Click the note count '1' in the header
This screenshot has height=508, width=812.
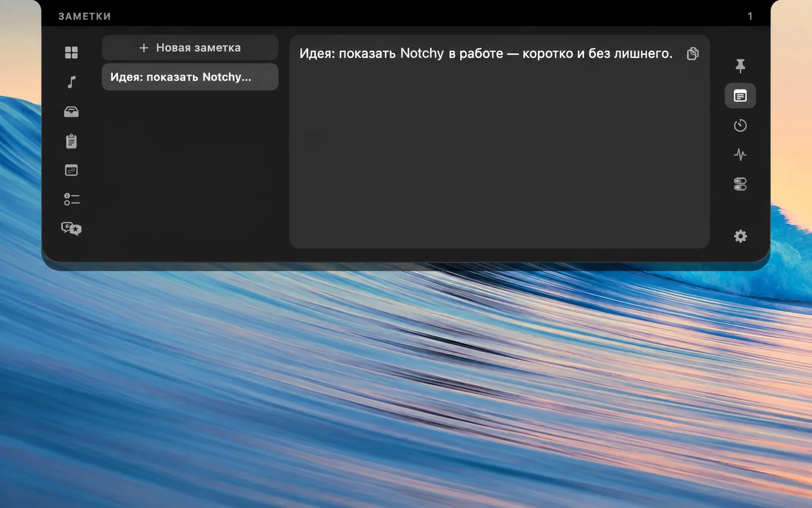click(750, 16)
